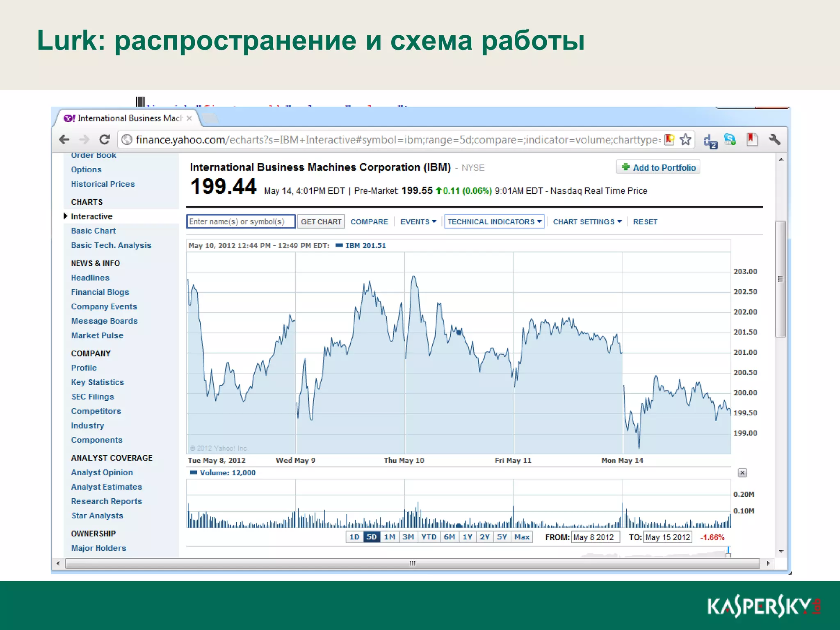
Task: Open the Options sidebar link
Action: coord(86,169)
